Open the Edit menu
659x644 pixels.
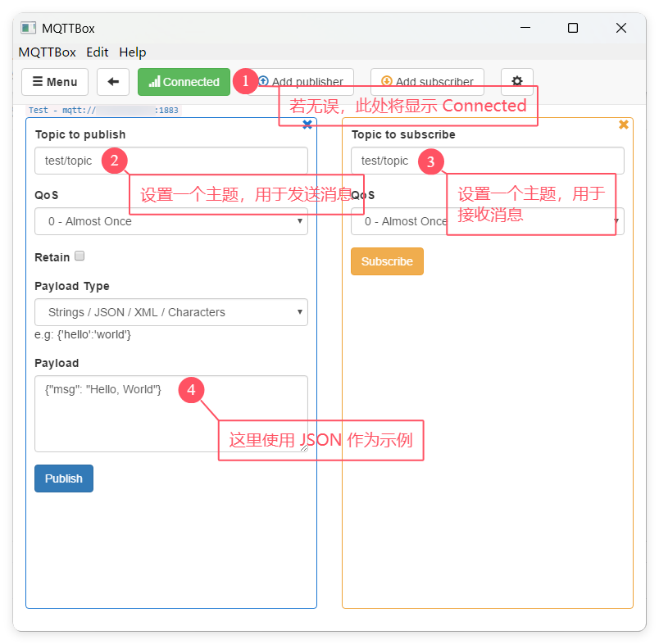tap(98, 52)
